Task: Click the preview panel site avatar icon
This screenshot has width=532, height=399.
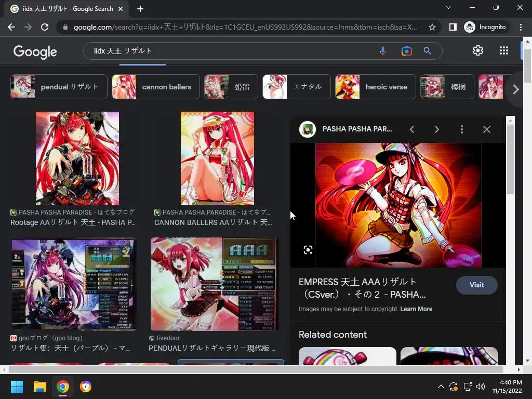Action: [308, 129]
